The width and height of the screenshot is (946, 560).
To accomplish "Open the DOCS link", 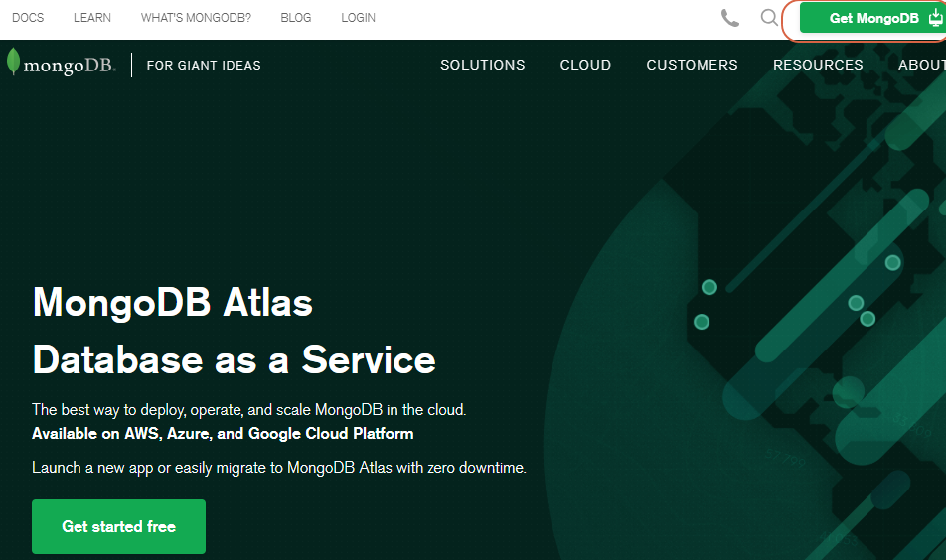I will [x=28, y=18].
